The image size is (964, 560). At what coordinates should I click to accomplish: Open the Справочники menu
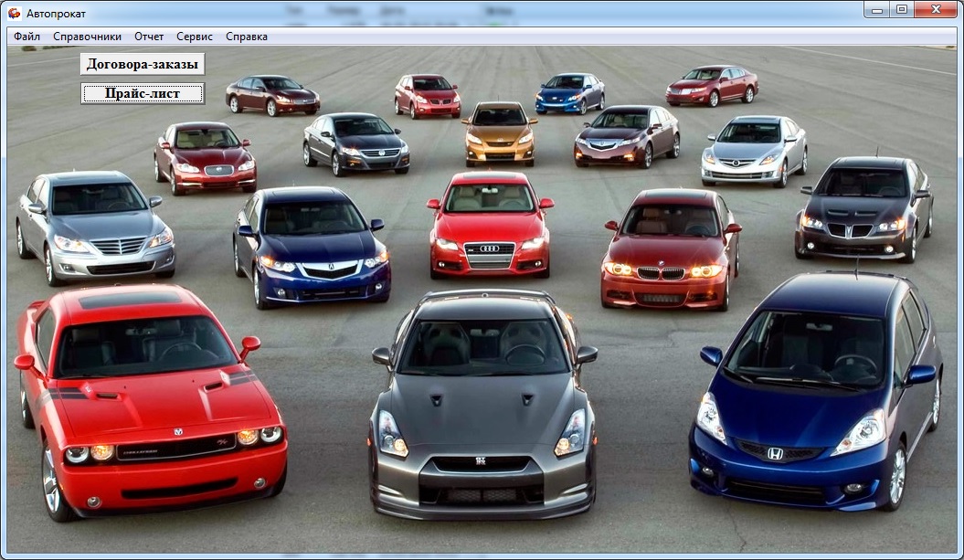pyautogui.click(x=88, y=37)
